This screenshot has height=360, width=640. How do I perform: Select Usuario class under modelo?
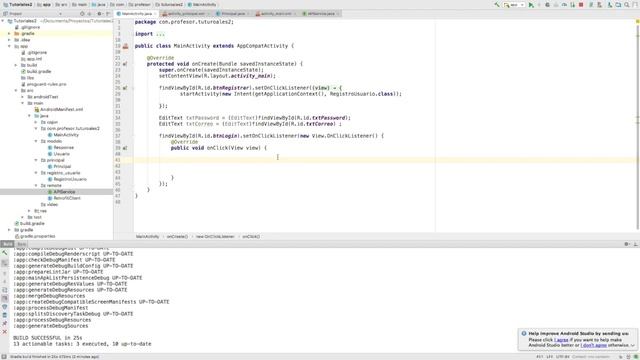pos(59,154)
